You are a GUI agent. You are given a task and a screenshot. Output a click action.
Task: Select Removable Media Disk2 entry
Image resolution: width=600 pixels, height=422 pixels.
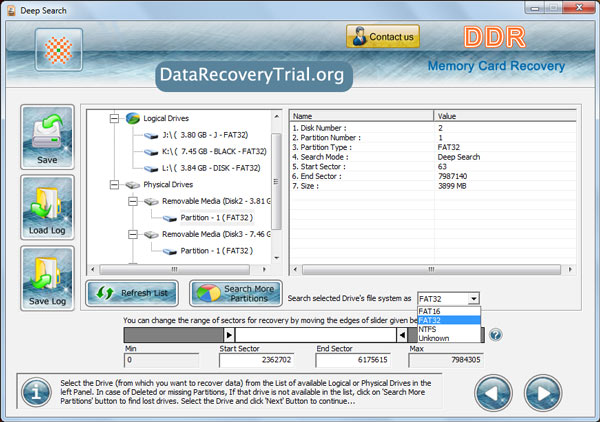(216, 201)
